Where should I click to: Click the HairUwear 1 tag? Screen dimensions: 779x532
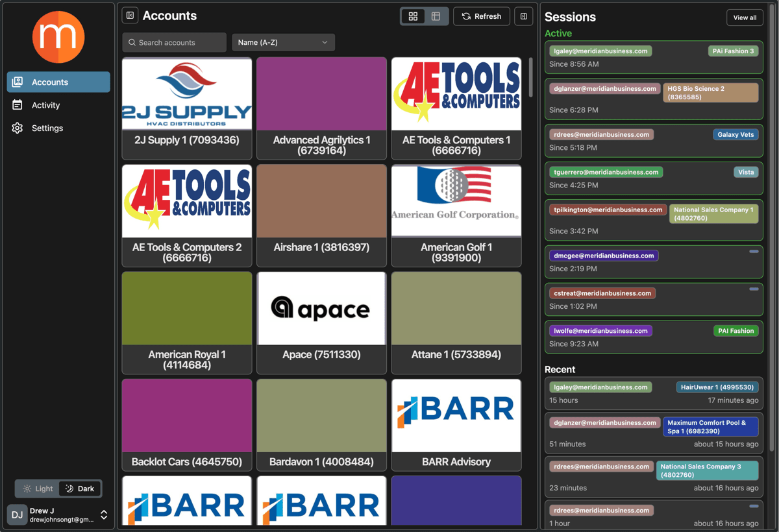pyautogui.click(x=717, y=387)
